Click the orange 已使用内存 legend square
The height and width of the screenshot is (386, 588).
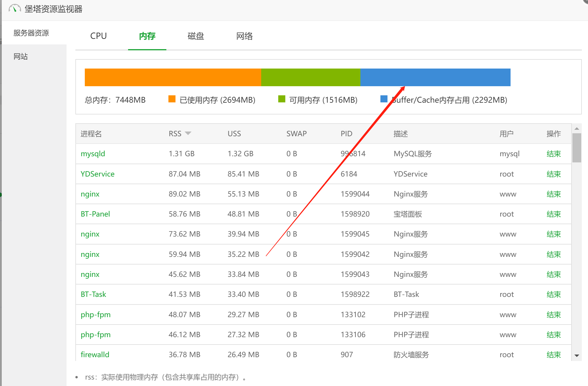coord(172,99)
